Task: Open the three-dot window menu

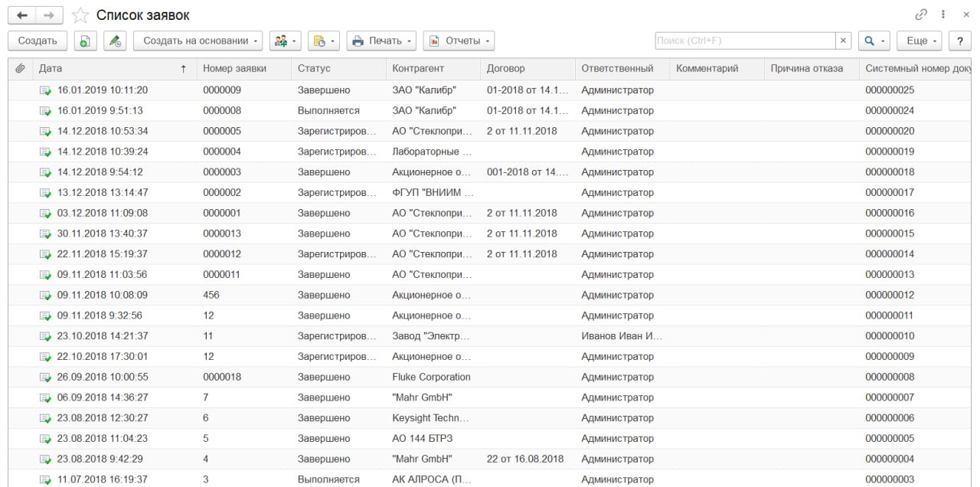Action: tap(943, 15)
